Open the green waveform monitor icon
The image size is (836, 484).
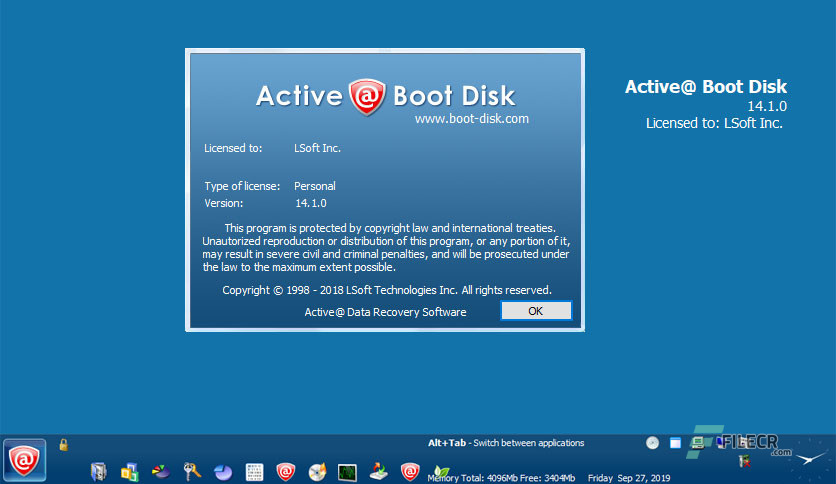[x=348, y=472]
